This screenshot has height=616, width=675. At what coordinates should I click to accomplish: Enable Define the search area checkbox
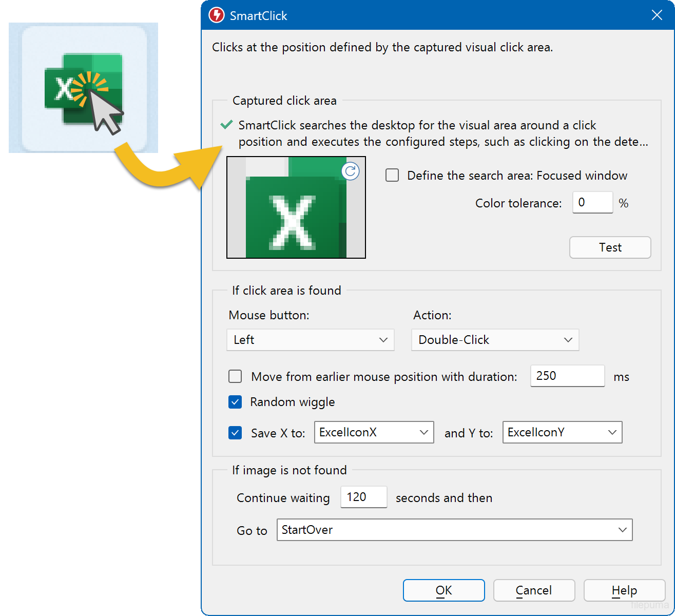[x=392, y=176]
